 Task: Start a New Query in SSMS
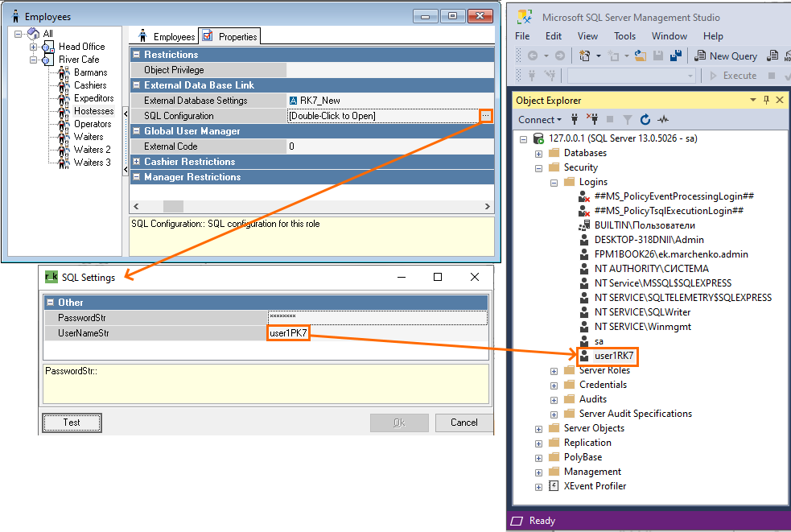pyautogui.click(x=726, y=56)
